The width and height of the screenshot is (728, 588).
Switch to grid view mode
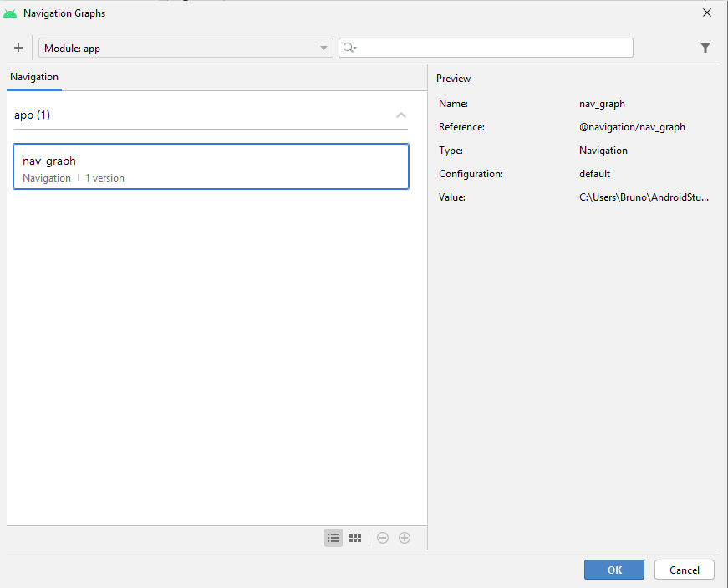tap(355, 538)
